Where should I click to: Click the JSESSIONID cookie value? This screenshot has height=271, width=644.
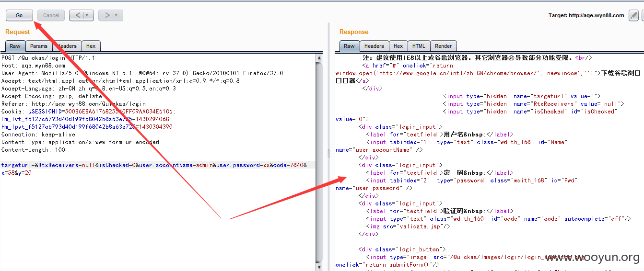[119, 111]
